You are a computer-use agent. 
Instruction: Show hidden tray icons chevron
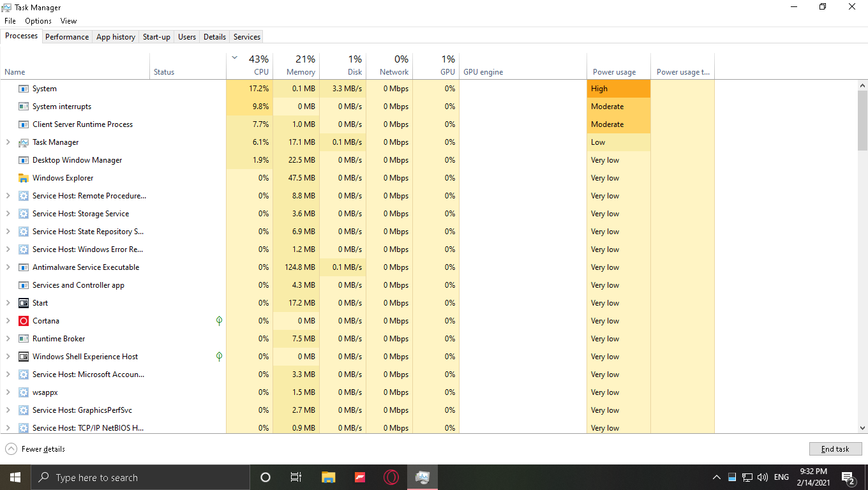[716, 477]
